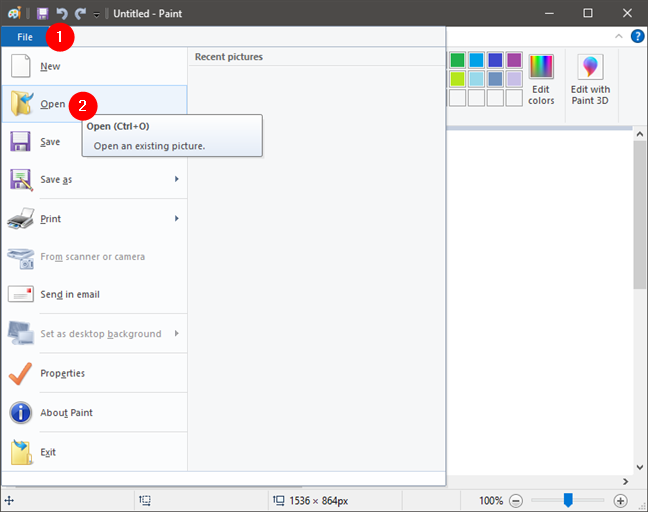Click the Paint palette app icon
648x512 pixels.
(14, 14)
